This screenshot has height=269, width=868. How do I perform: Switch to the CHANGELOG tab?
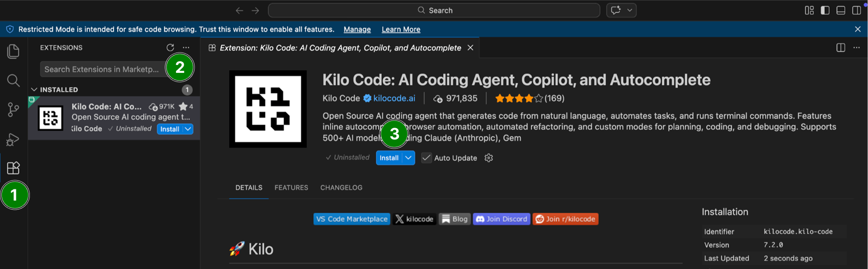point(341,187)
